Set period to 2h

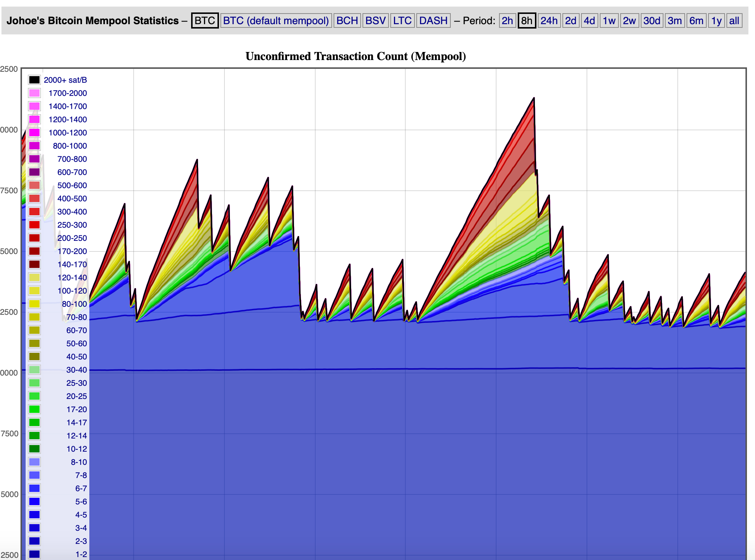(x=507, y=20)
